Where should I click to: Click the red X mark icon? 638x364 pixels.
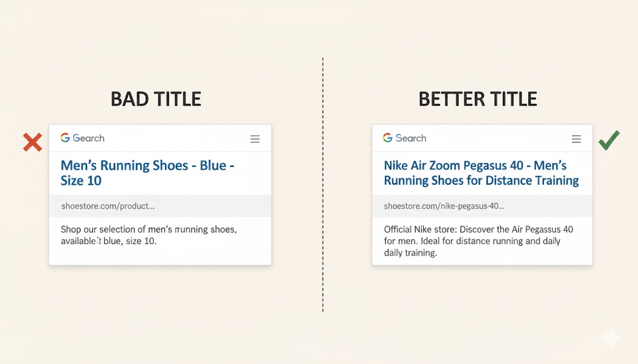(x=32, y=142)
